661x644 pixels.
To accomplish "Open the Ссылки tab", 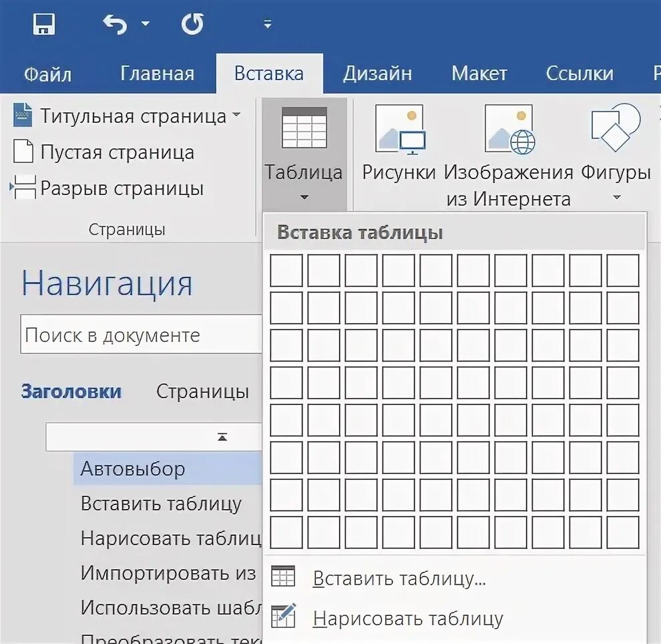I will [580, 73].
